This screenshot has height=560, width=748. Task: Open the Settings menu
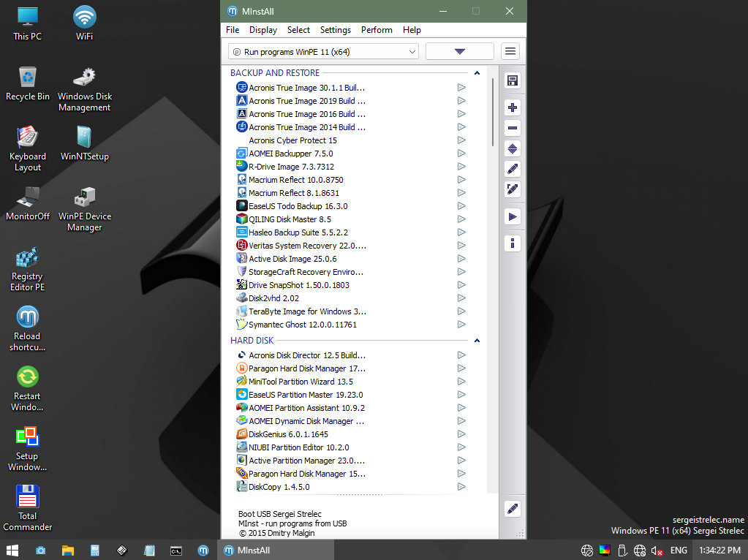(336, 29)
